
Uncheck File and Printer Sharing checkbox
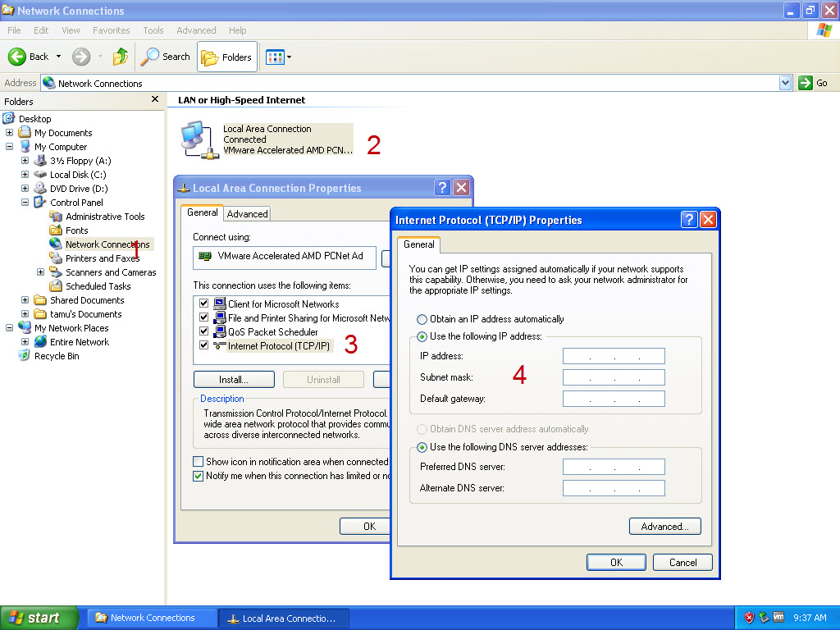(203, 317)
